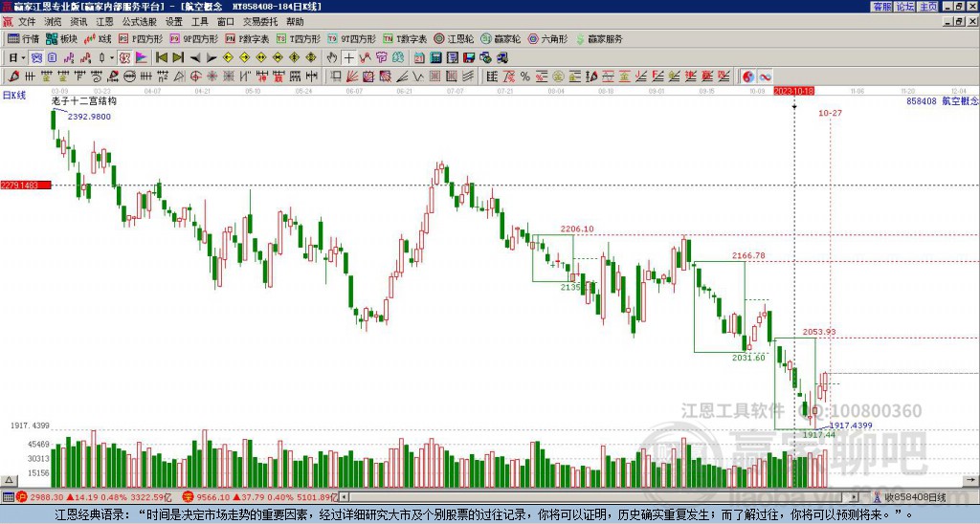Open the P四方形 tool

tap(140, 38)
